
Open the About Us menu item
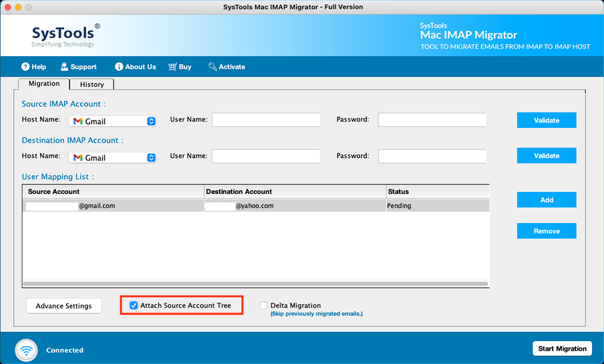135,67
